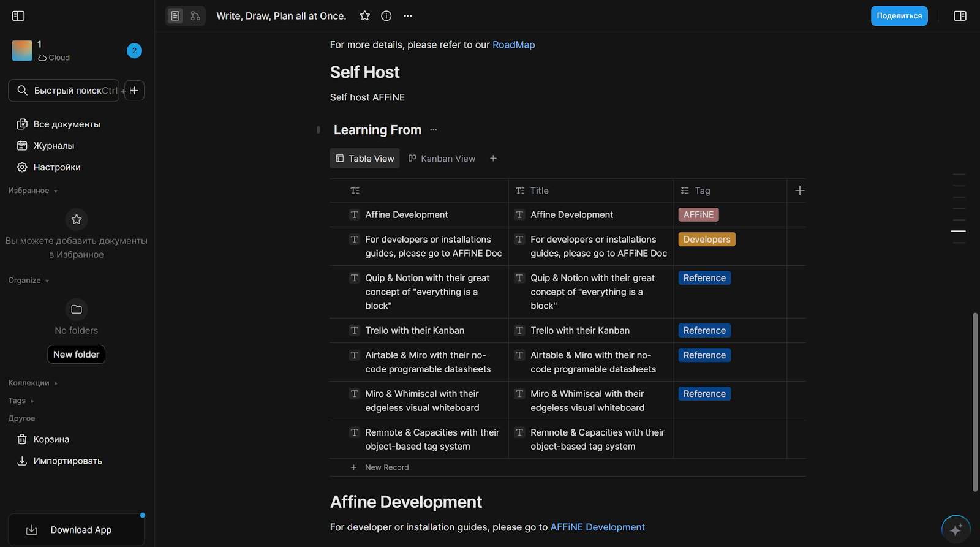Click Reference tag in Miro & Whimsical row
The width and height of the screenshot is (980, 547).
click(704, 394)
